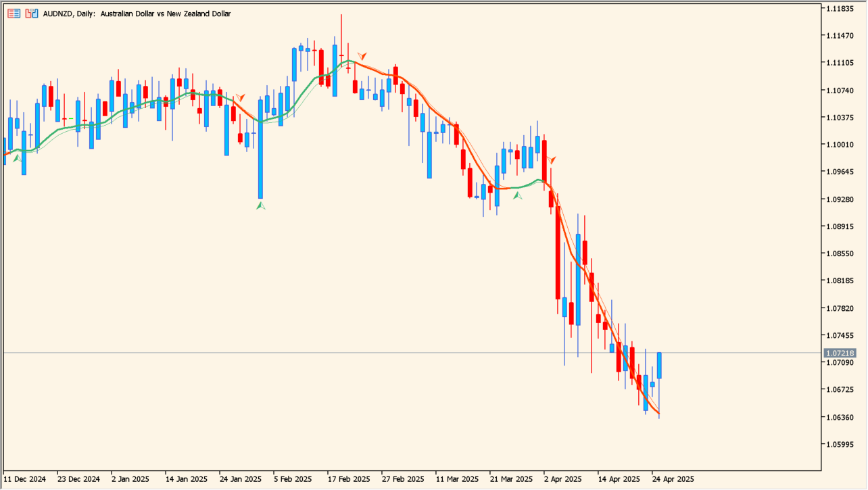Click the 1.07455 price axis label
Image resolution: width=868 pixels, height=490 pixels.
(x=840, y=335)
